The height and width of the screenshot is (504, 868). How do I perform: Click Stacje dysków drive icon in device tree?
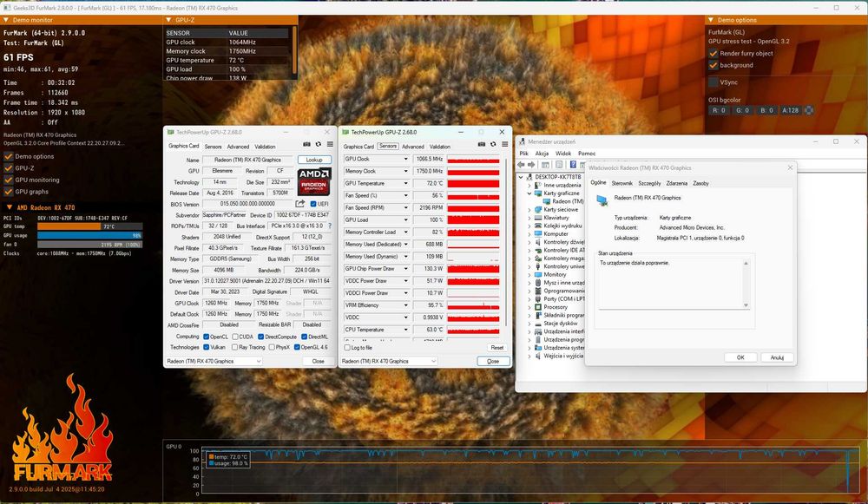pos(538,323)
